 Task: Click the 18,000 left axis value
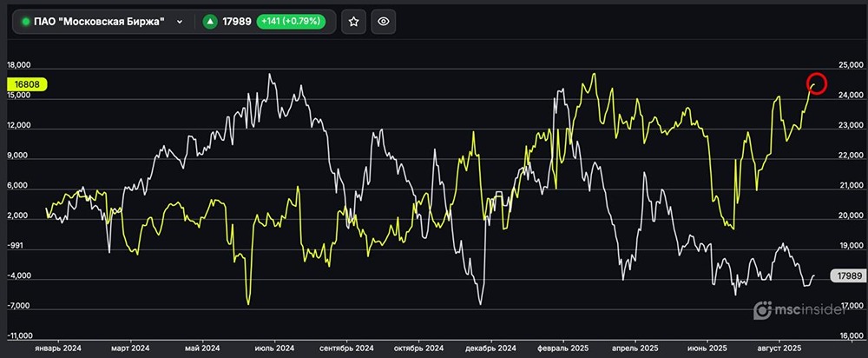(18, 65)
